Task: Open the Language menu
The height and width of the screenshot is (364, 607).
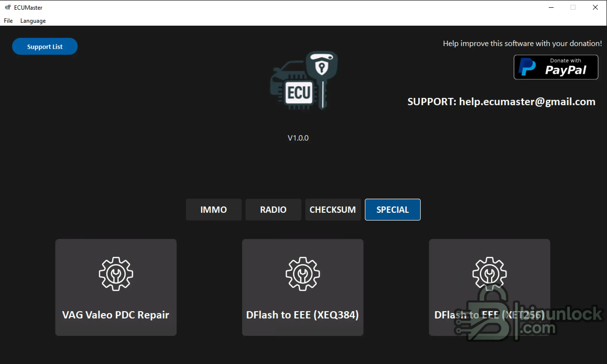Action: tap(33, 21)
